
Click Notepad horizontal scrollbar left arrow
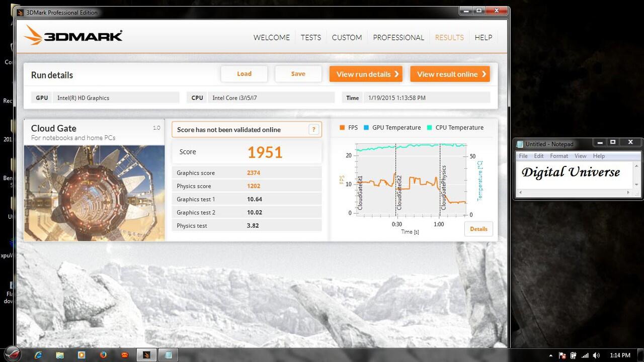point(520,193)
